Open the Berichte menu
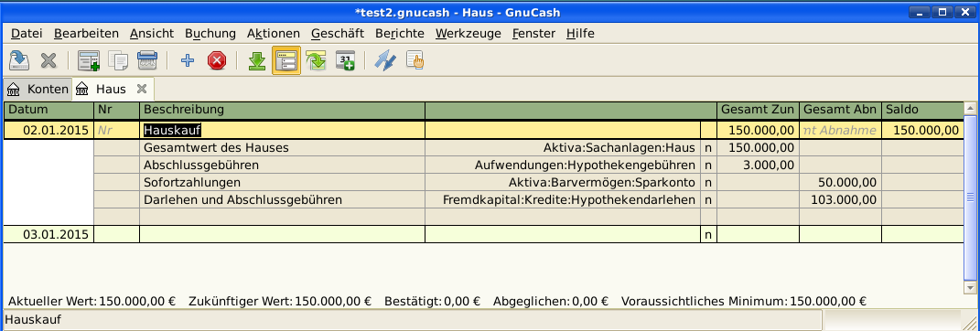Screen dimensions: 980x331 [399, 34]
